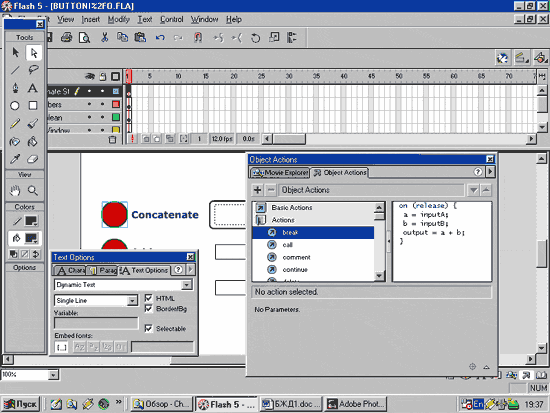
Task: Click the Cut scissors icon
Action: [104, 37]
